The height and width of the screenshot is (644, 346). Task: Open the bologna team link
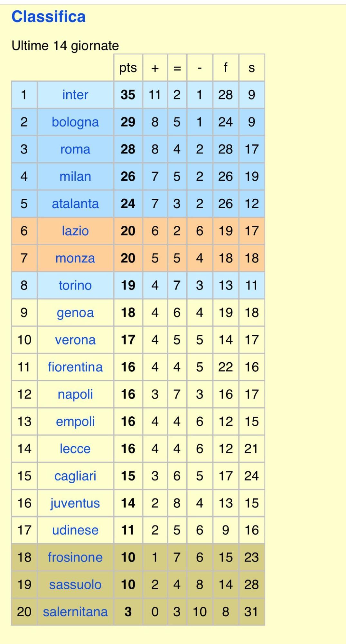coord(75,122)
